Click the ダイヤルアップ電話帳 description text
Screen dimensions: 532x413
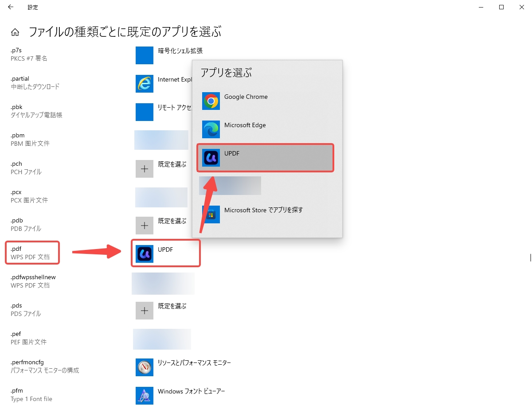click(36, 115)
